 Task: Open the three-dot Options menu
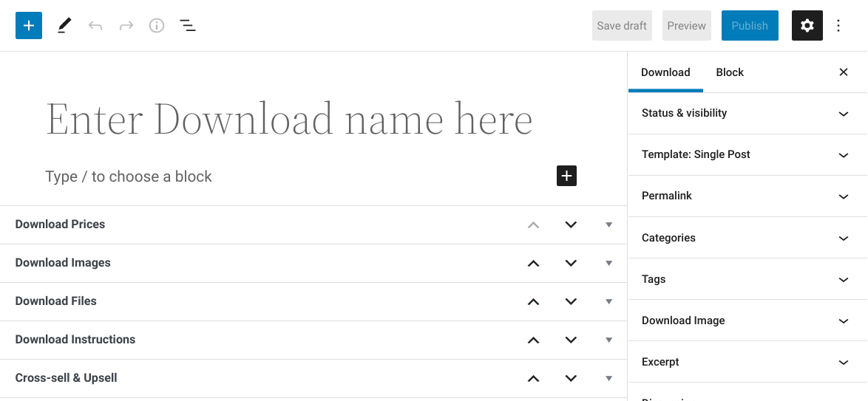click(838, 26)
